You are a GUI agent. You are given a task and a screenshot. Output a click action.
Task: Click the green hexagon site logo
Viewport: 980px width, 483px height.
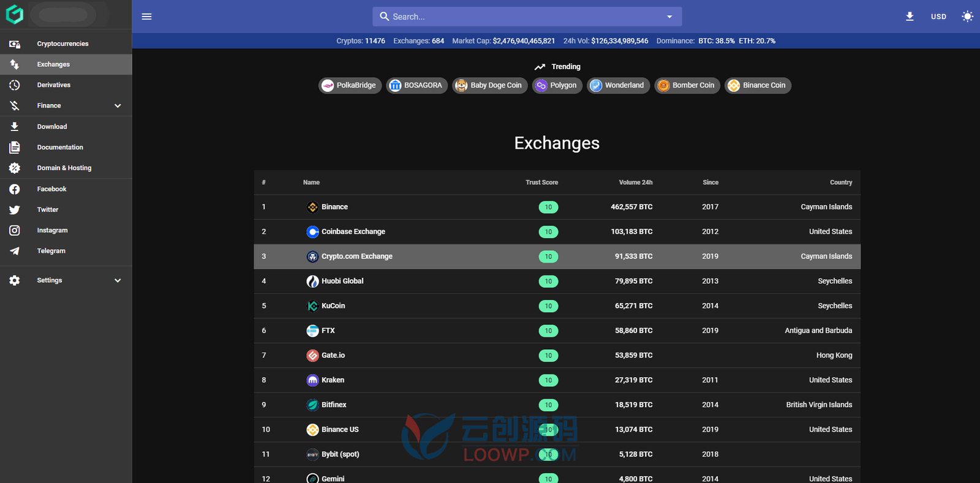pos(15,15)
